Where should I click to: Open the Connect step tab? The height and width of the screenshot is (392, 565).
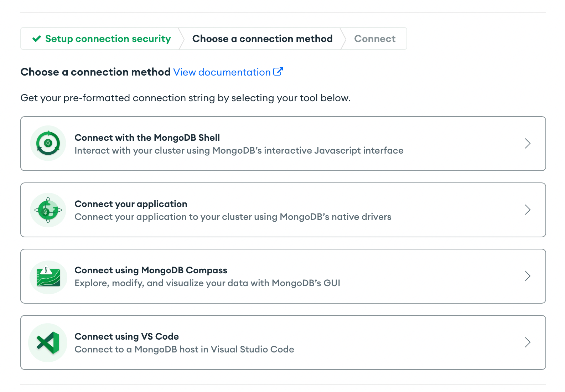tap(375, 38)
